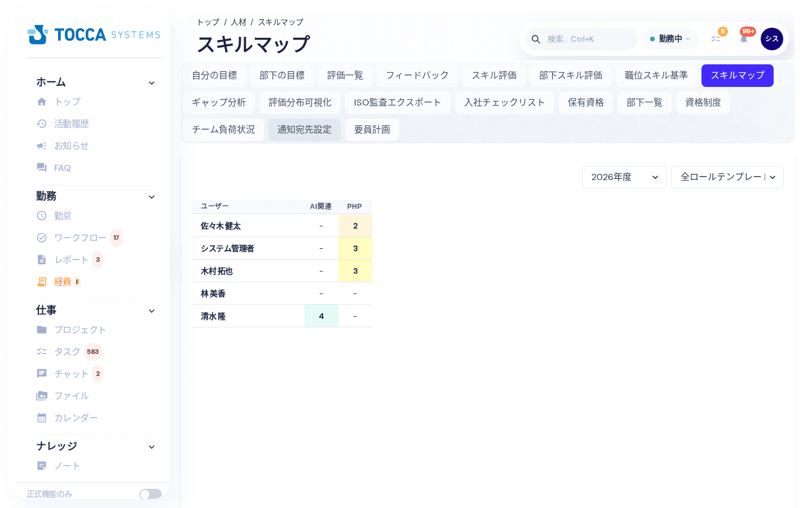This screenshot has height=508, width=812.
Task: Open notifications bell with 99+ badge
Action: pos(744,39)
